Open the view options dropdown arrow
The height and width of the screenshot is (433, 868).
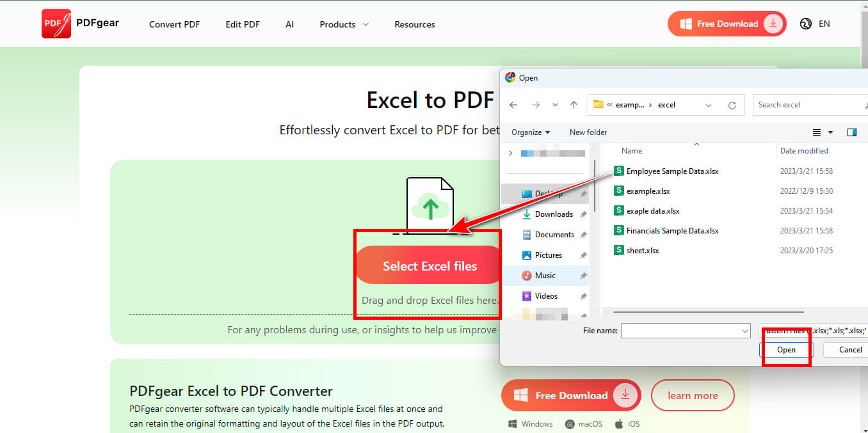831,132
